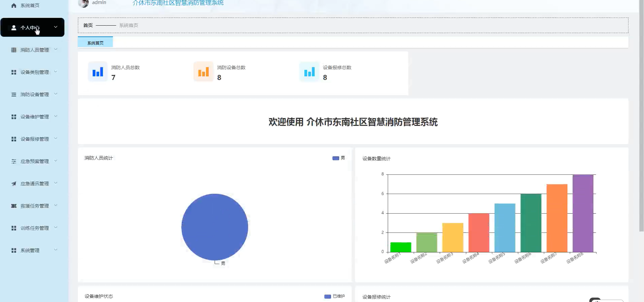The width and height of the screenshot is (644, 302).
Task: Click the sliders icon beside 应急预案管理
Action: (x=14, y=161)
